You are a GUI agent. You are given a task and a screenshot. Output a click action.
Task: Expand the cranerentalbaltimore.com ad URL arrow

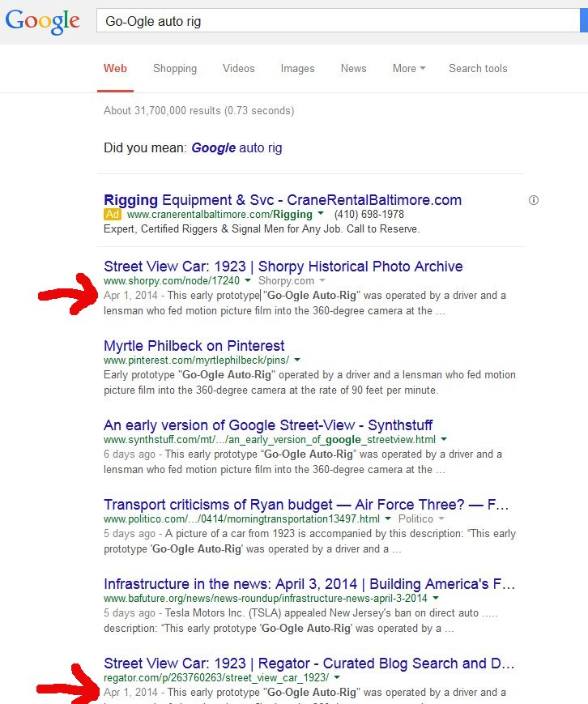322,215
